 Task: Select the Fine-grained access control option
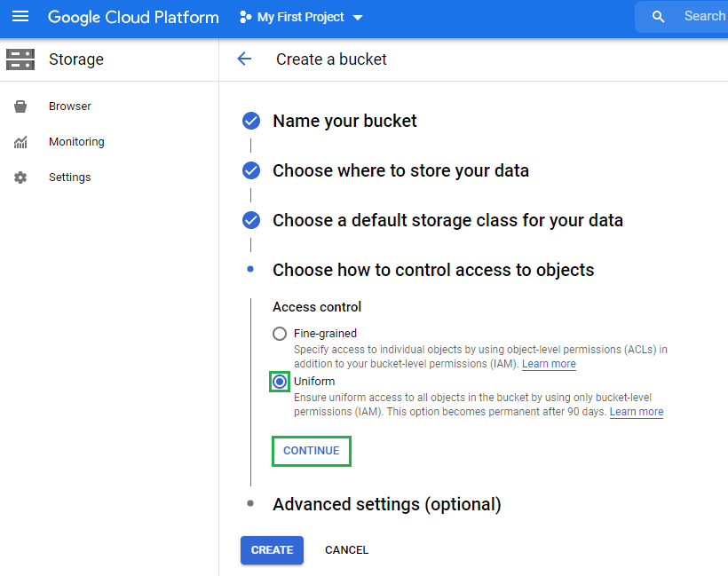click(x=280, y=334)
